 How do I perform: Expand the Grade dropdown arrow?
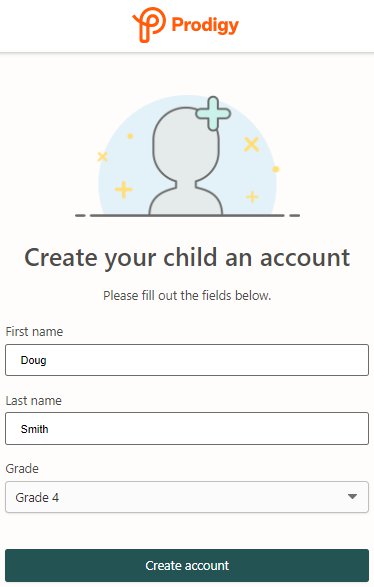tap(352, 497)
